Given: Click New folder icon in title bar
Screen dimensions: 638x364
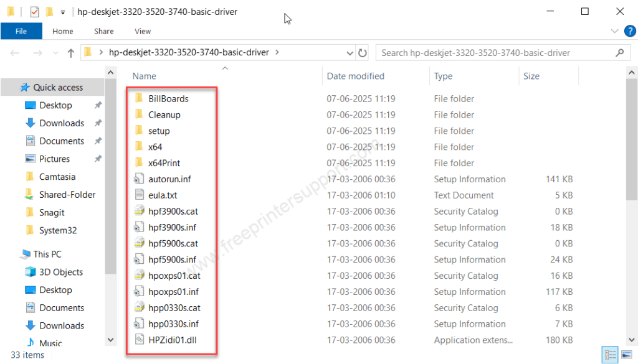Looking at the screenshot, I should pos(49,12).
